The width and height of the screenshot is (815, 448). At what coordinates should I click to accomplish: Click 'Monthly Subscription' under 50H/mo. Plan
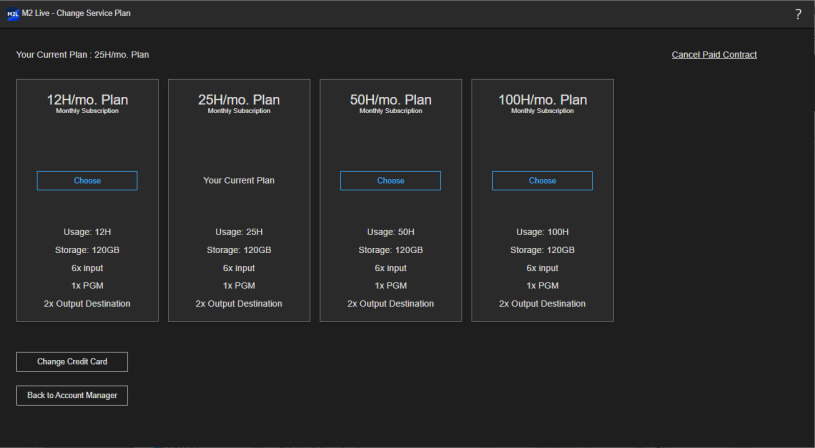click(391, 111)
